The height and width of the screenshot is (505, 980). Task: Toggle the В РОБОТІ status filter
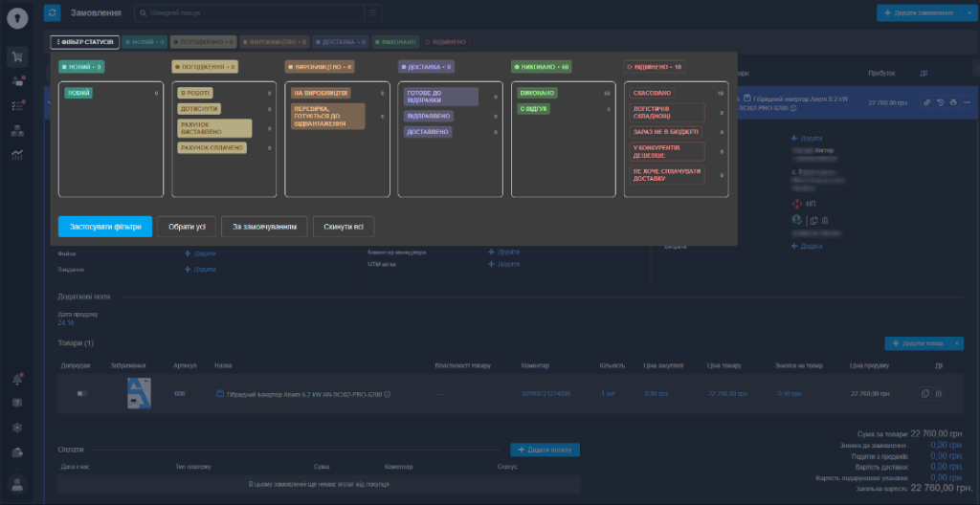click(x=195, y=93)
